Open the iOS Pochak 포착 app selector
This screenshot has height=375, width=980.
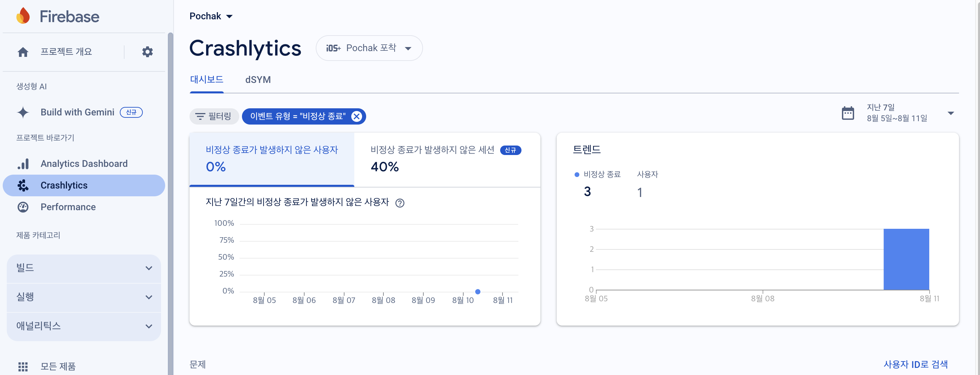coord(369,48)
